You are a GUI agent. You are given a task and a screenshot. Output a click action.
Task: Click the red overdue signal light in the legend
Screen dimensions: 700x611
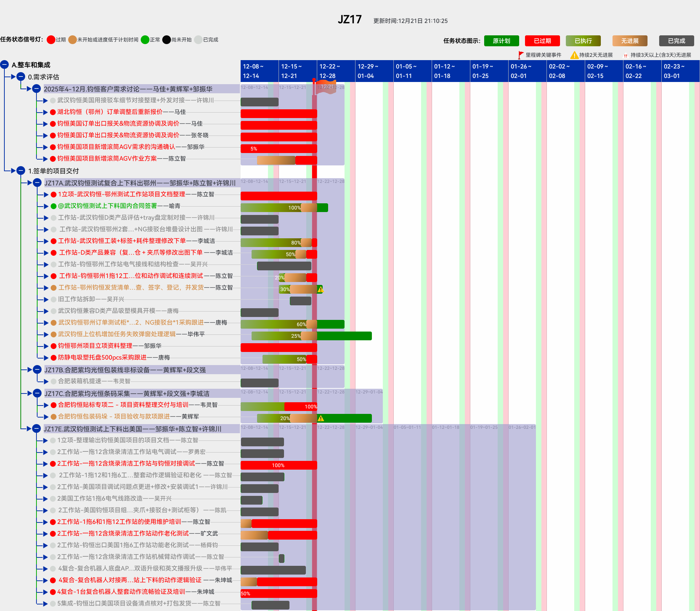pyautogui.click(x=51, y=40)
